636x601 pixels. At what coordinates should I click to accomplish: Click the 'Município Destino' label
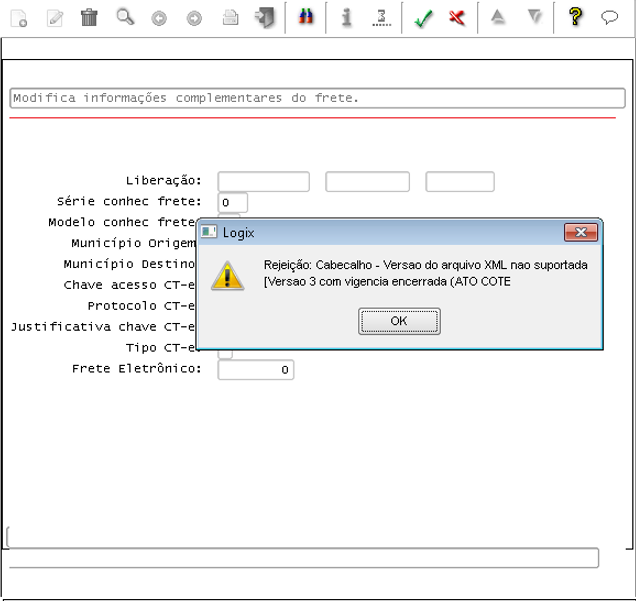[x=130, y=264]
